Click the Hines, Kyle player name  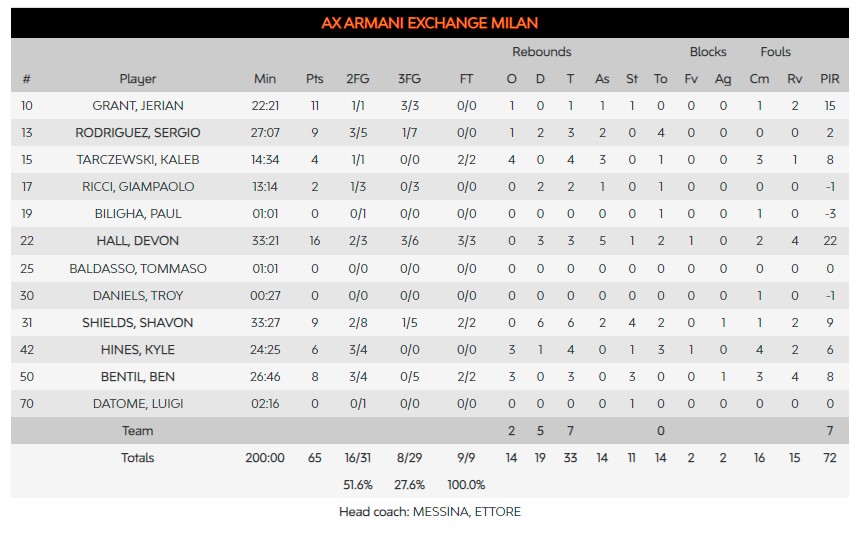[138, 350]
